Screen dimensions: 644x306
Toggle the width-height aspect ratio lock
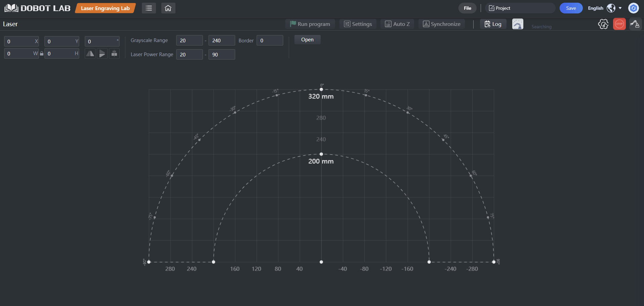(x=42, y=53)
